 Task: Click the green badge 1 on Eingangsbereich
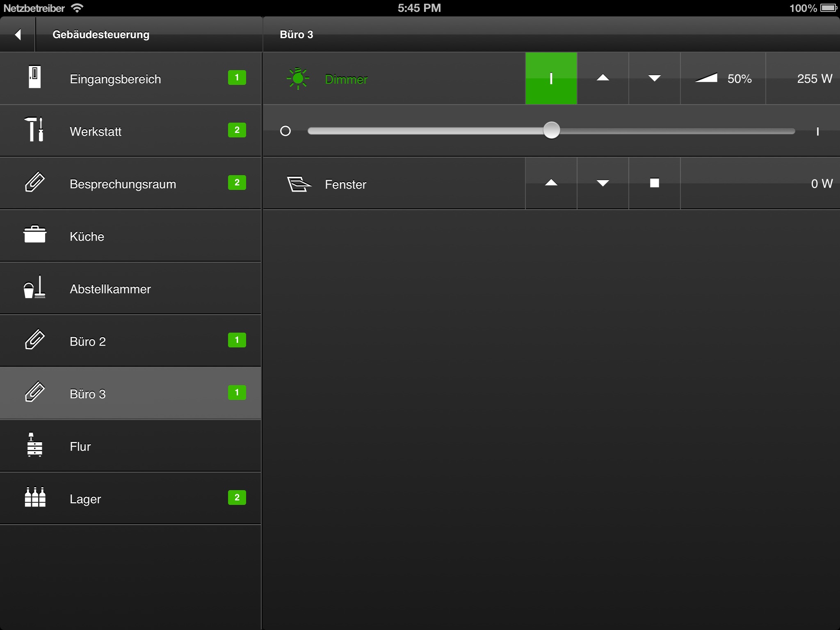(x=237, y=78)
